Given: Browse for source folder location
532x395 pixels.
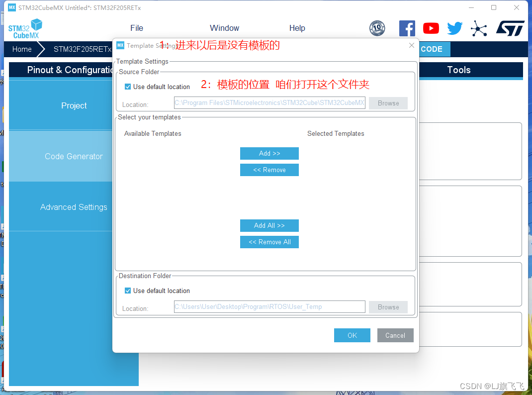Looking at the screenshot, I should pos(388,103).
